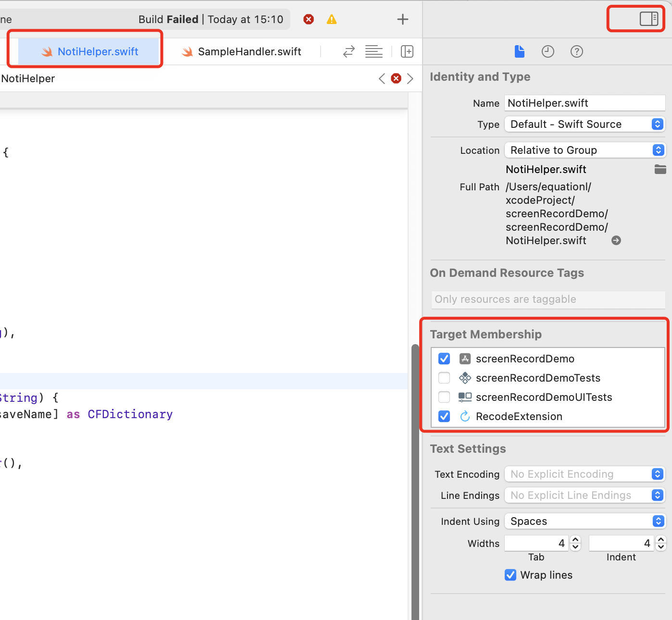672x620 pixels.
Task: Enable screenRecordDemoTests target membership
Action: [x=444, y=378]
